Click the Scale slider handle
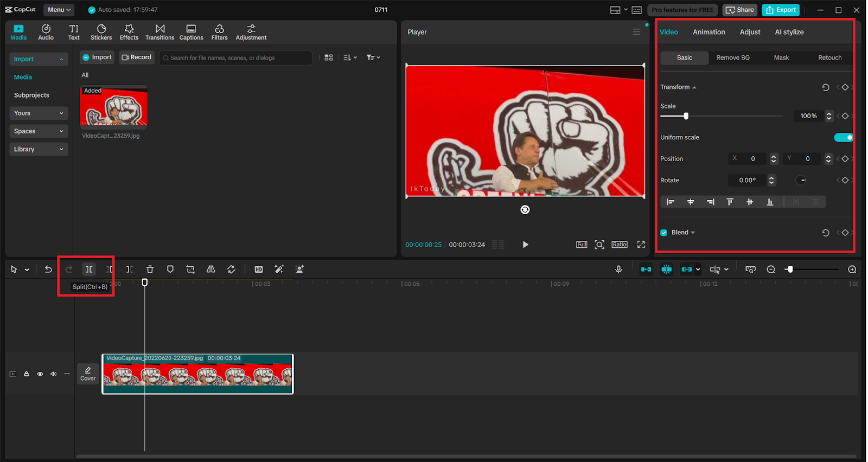Viewport: 868px width, 462px height. coord(686,116)
